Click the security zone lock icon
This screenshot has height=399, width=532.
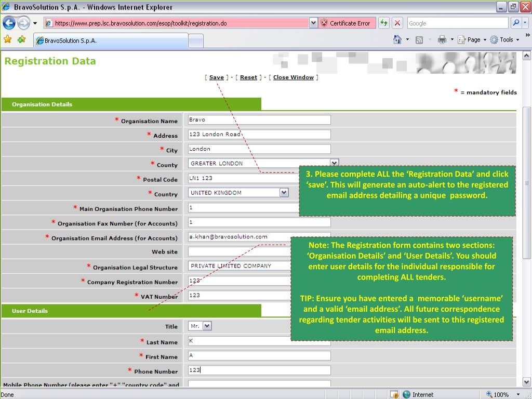(x=394, y=394)
